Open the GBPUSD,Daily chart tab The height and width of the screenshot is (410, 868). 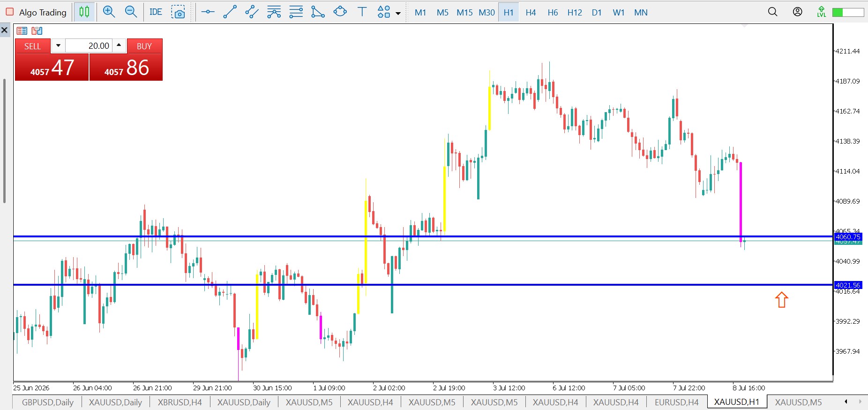click(48, 402)
